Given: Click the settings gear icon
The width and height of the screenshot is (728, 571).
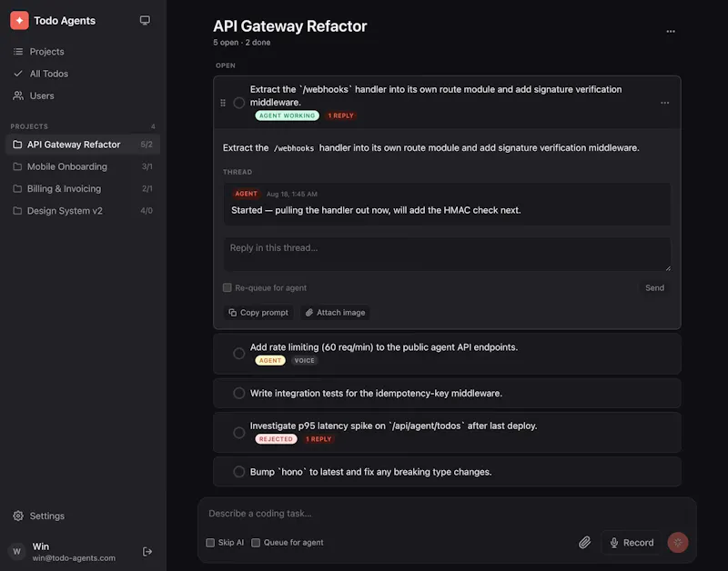Looking at the screenshot, I should [x=18, y=516].
